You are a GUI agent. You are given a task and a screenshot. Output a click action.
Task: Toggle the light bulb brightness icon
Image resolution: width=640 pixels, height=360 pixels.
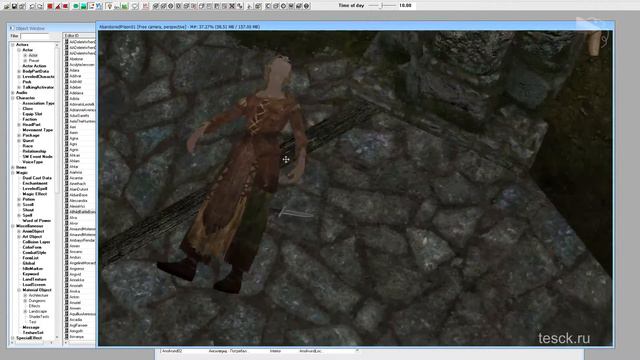(x=109, y=6)
